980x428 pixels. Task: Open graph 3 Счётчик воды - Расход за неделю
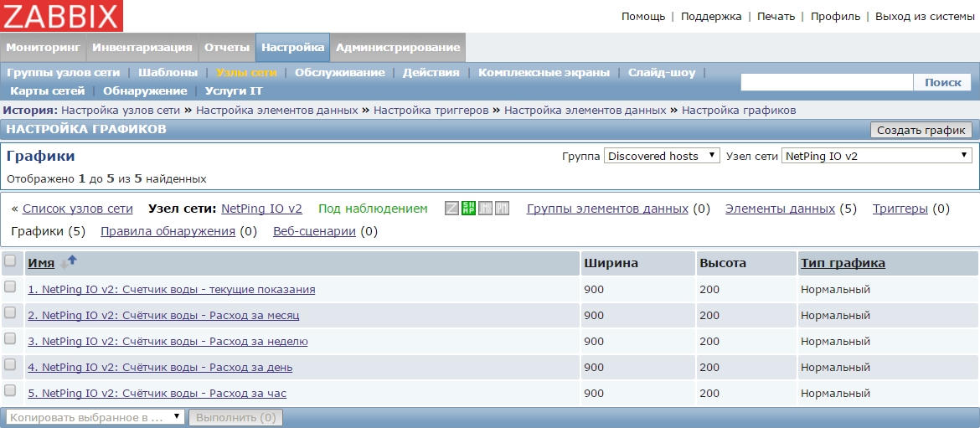pos(168,341)
